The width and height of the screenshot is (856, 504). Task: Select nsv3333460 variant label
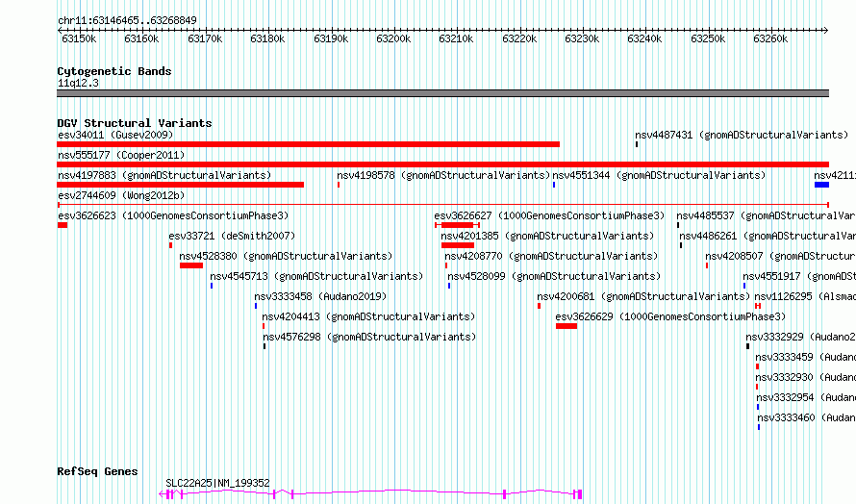807,417
